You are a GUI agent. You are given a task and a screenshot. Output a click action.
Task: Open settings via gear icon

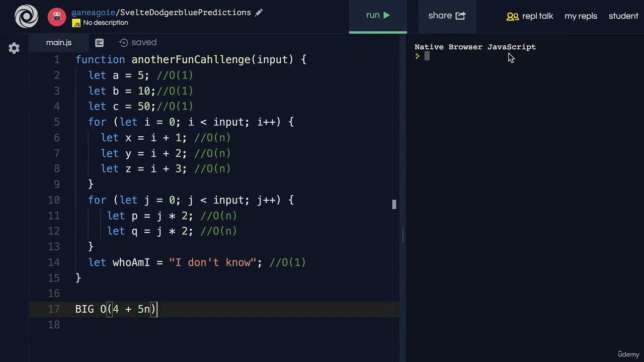click(x=14, y=48)
